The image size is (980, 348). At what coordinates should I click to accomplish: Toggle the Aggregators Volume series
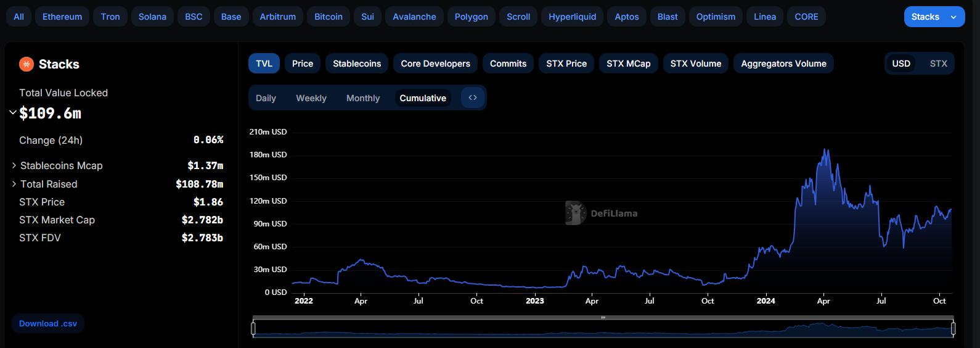pyautogui.click(x=783, y=64)
